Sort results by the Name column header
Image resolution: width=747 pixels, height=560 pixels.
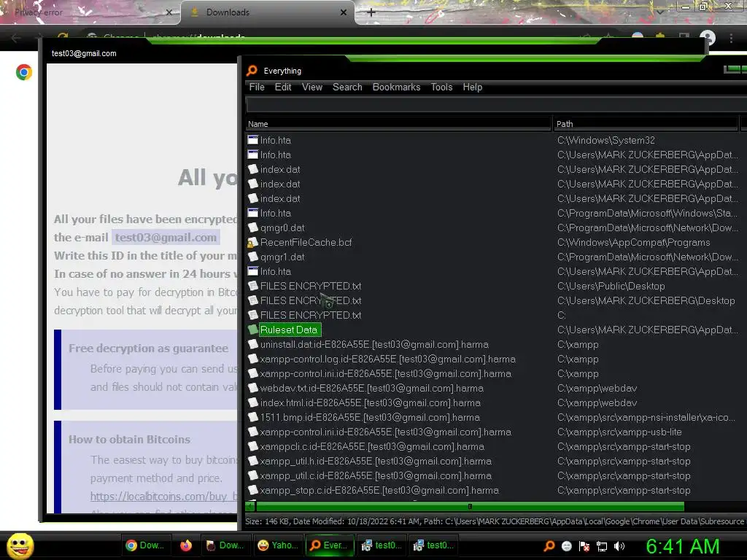[x=398, y=124]
